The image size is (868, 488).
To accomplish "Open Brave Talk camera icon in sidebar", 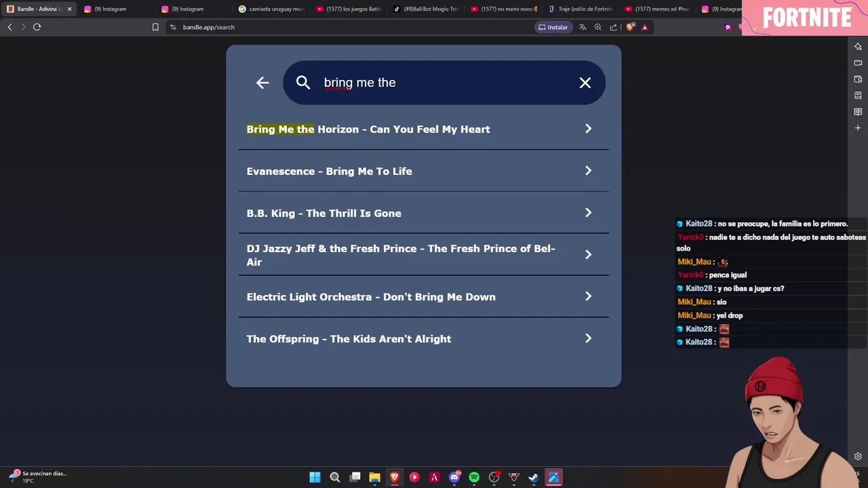I will (x=858, y=63).
